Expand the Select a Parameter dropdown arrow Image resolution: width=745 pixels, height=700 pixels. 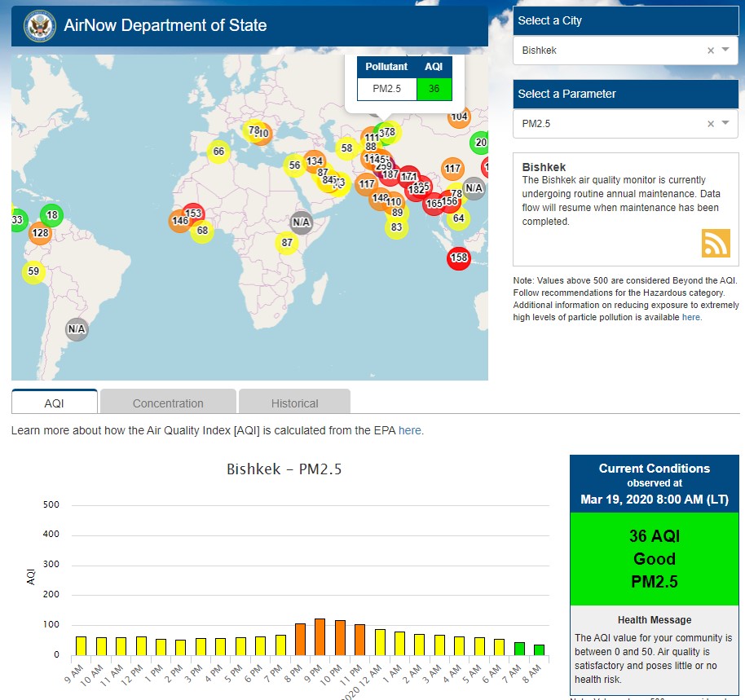click(725, 124)
